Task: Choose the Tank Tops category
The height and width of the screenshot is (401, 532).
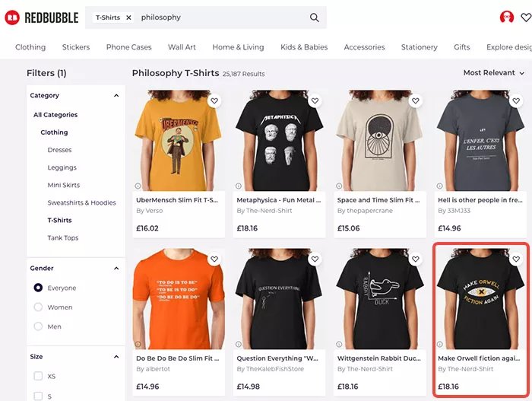Action: click(63, 238)
